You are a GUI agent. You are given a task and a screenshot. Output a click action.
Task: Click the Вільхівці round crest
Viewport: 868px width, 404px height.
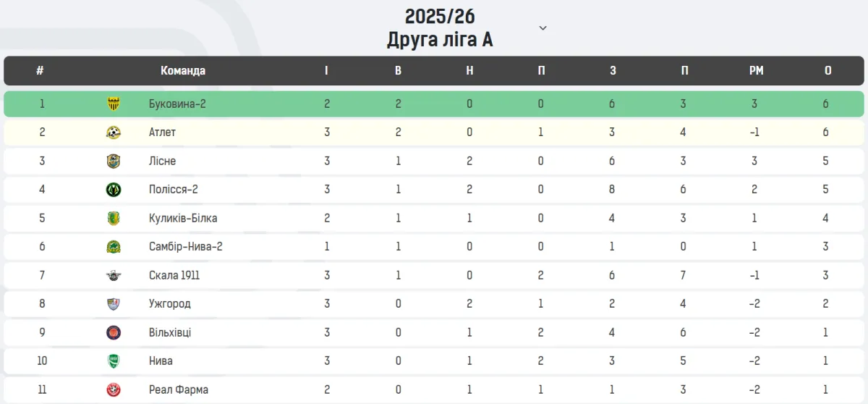coord(114,332)
